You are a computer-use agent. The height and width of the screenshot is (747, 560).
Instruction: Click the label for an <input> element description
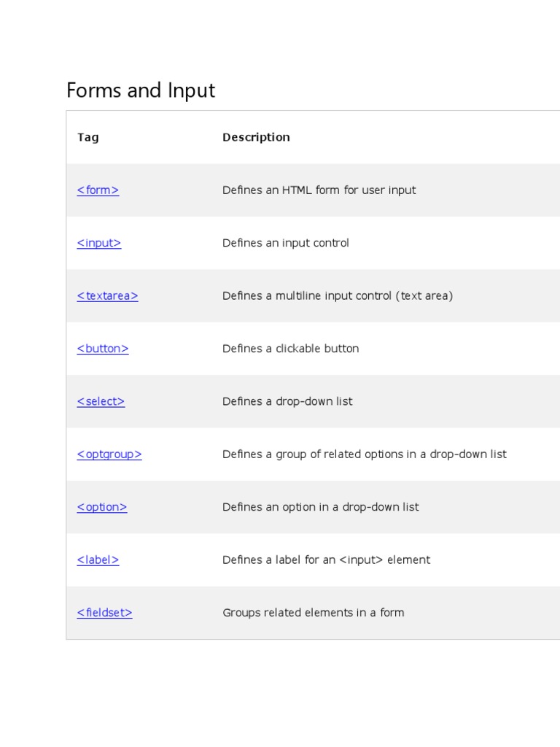coord(326,560)
